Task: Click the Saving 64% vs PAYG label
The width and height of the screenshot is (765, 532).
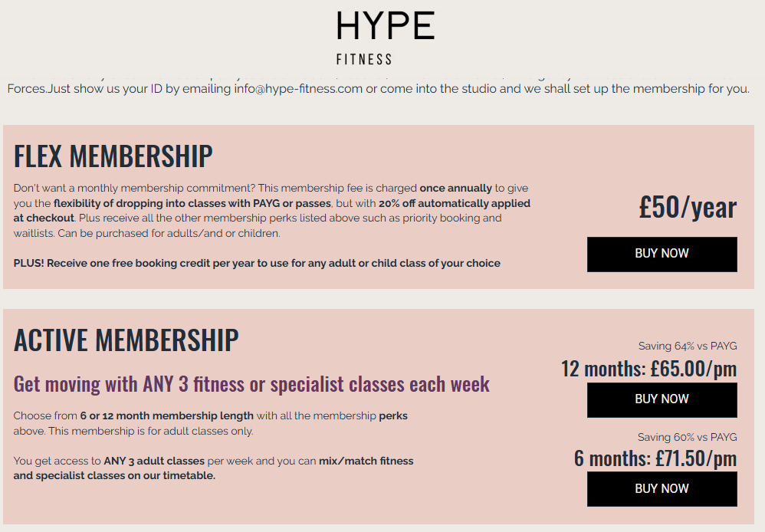Action: 687,346
